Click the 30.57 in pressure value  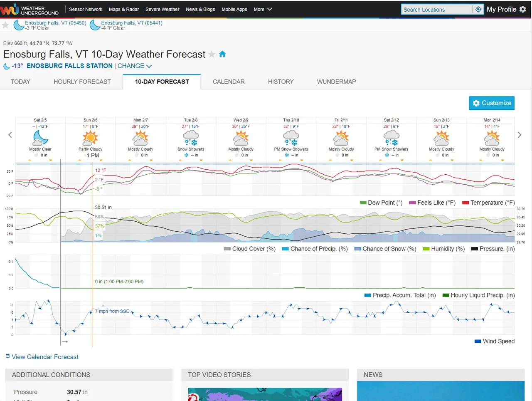click(77, 392)
